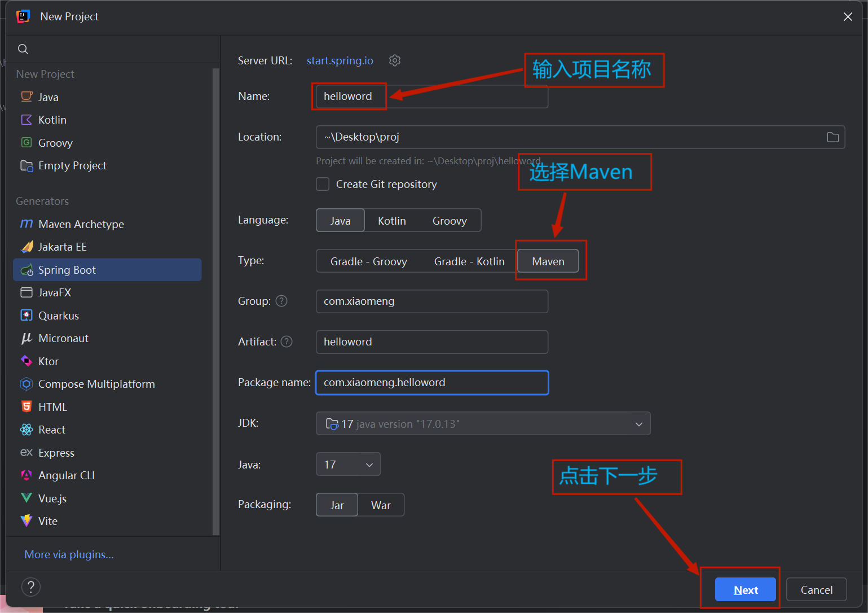Open the Java version dropdown

(x=348, y=465)
